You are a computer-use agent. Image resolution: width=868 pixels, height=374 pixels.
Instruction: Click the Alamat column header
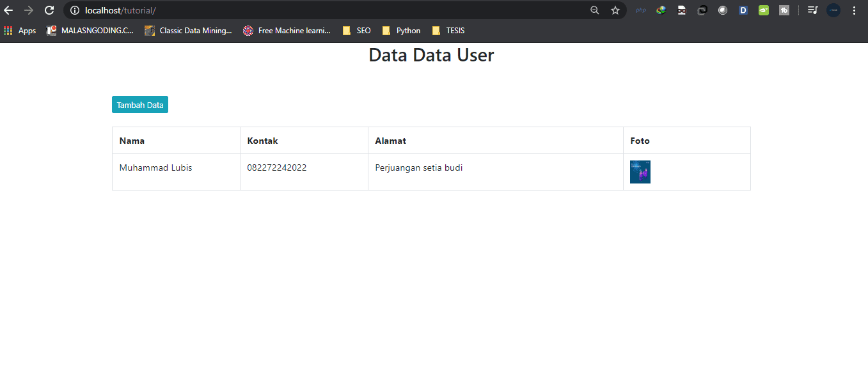[x=496, y=141]
